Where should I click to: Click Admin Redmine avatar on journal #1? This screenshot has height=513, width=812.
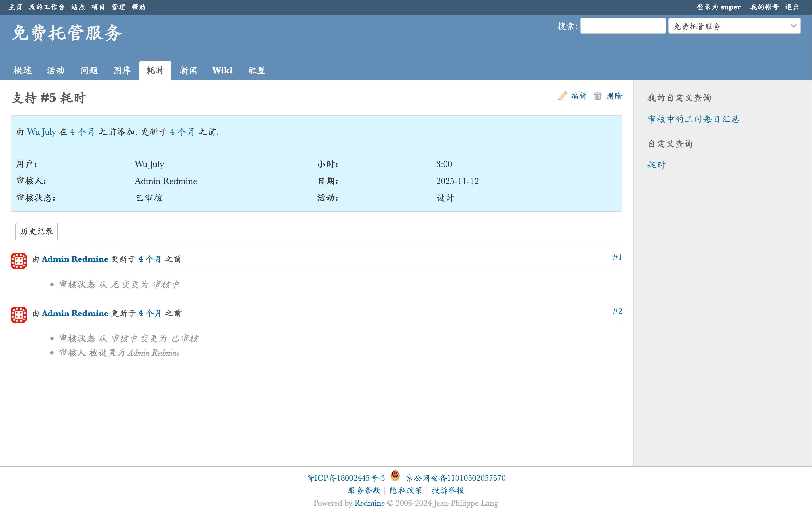pyautogui.click(x=19, y=260)
